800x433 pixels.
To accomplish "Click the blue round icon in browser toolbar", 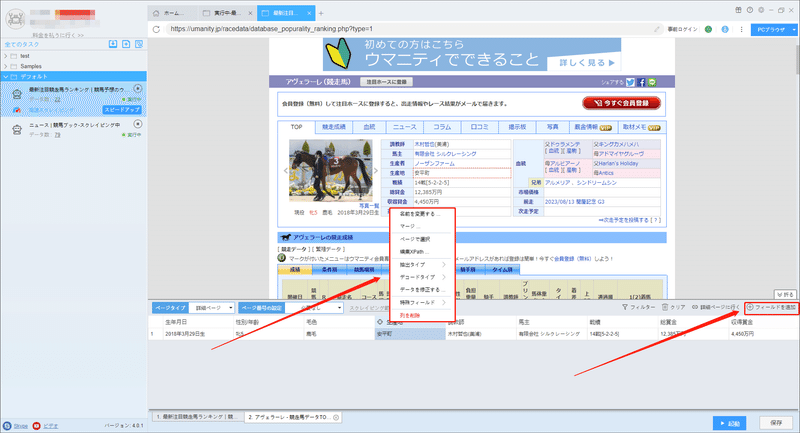I will pyautogui.click(x=725, y=29).
